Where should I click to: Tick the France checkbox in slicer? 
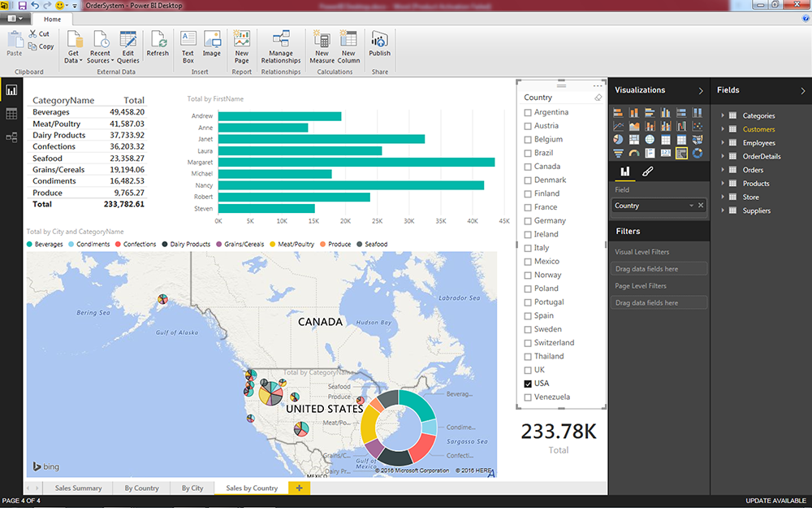pyautogui.click(x=528, y=207)
